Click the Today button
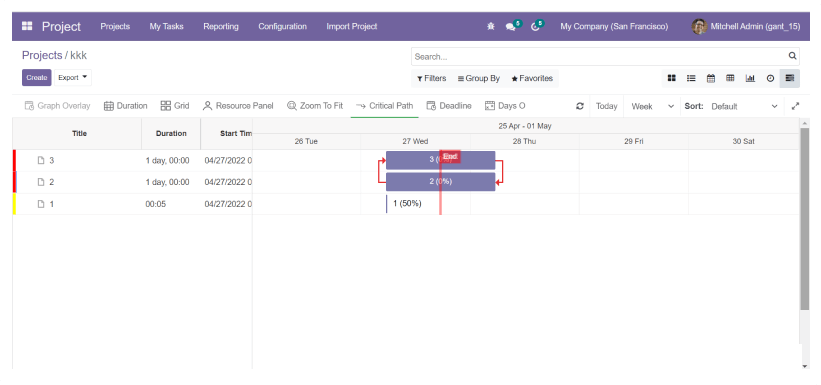The height and width of the screenshot is (385, 821). (x=606, y=106)
